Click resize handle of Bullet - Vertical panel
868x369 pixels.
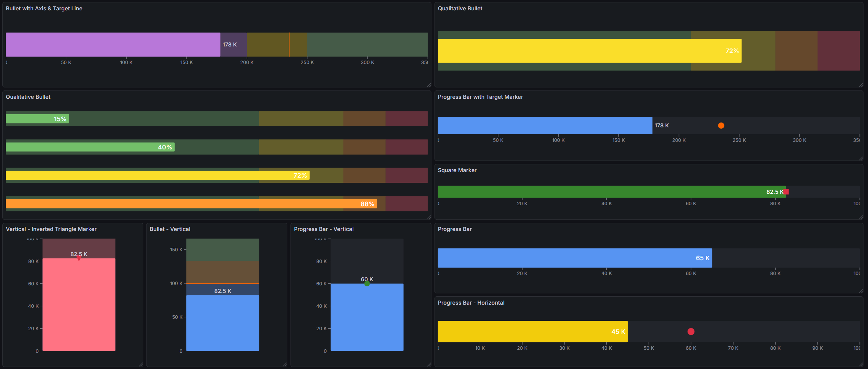pyautogui.click(x=285, y=365)
